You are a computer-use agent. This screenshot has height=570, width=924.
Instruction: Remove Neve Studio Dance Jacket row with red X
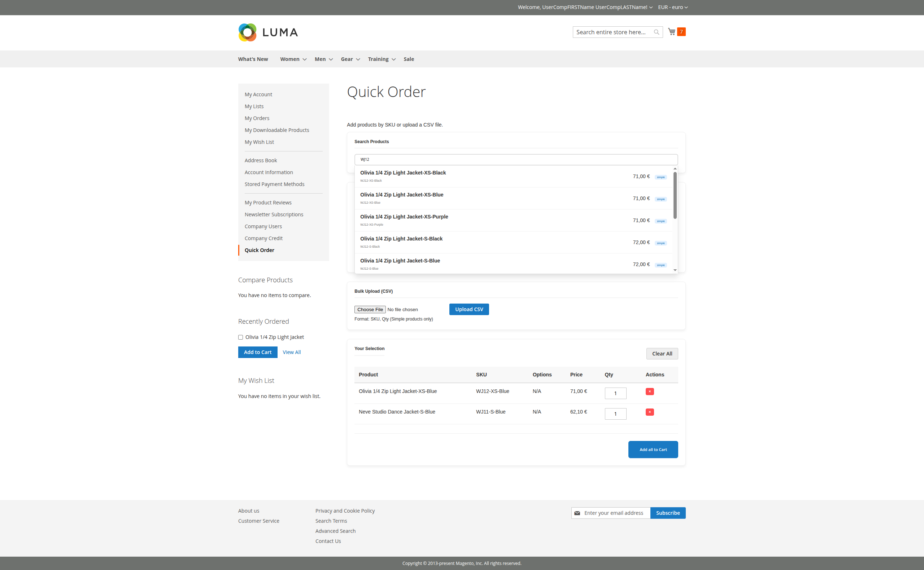tap(649, 412)
